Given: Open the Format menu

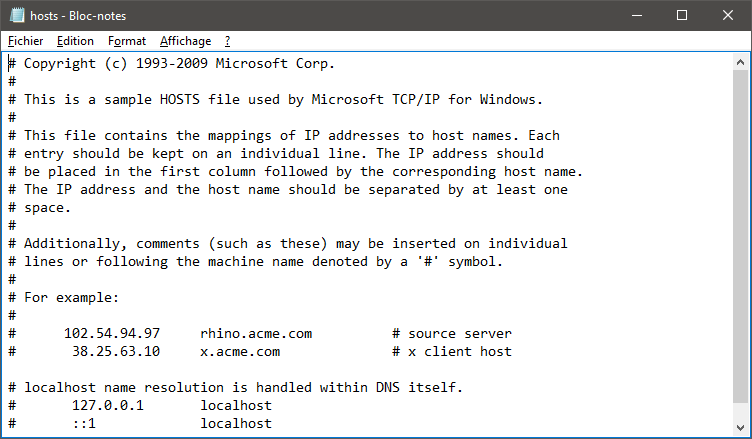Looking at the screenshot, I should point(127,41).
